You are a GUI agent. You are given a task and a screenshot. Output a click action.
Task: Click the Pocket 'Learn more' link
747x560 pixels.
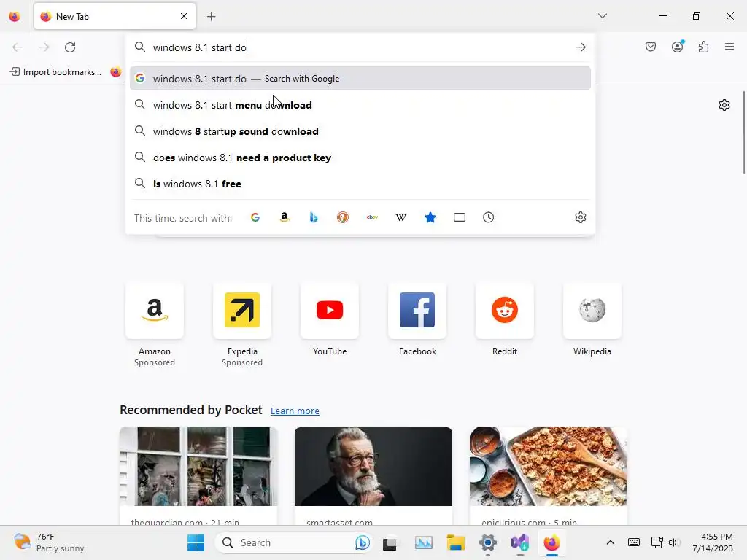[x=295, y=411]
